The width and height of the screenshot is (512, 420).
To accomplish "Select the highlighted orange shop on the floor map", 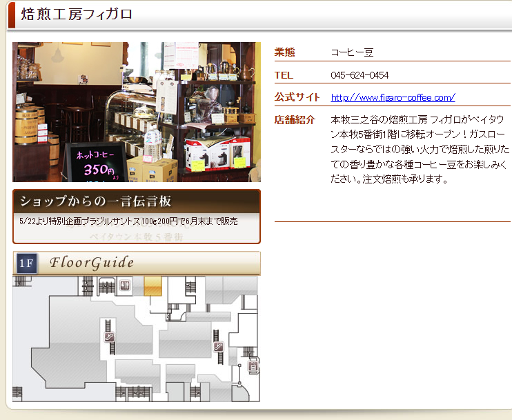I will click(x=152, y=286).
